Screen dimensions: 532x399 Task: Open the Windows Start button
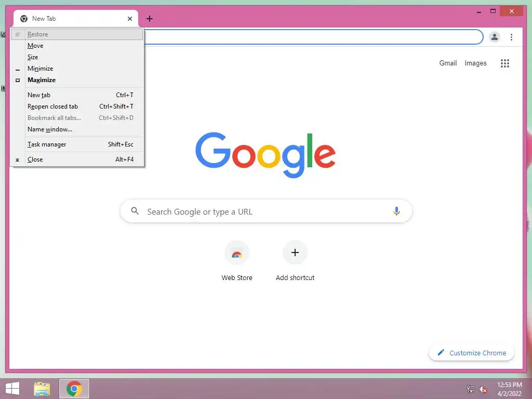click(12, 389)
